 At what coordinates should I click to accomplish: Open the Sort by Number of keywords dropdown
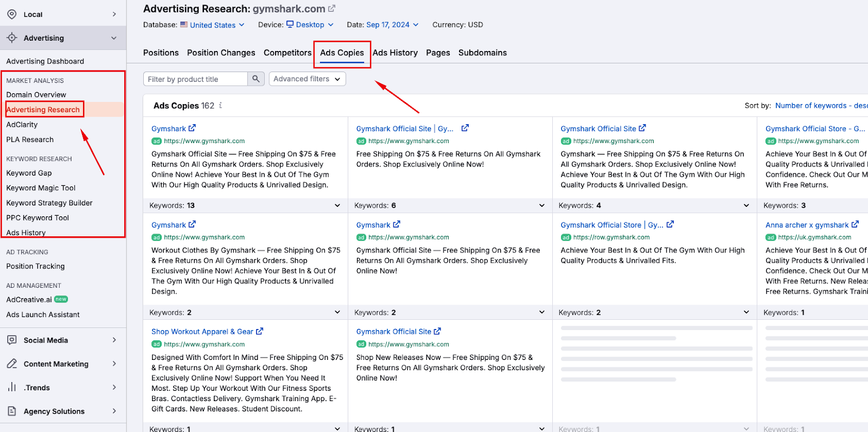pyautogui.click(x=821, y=106)
